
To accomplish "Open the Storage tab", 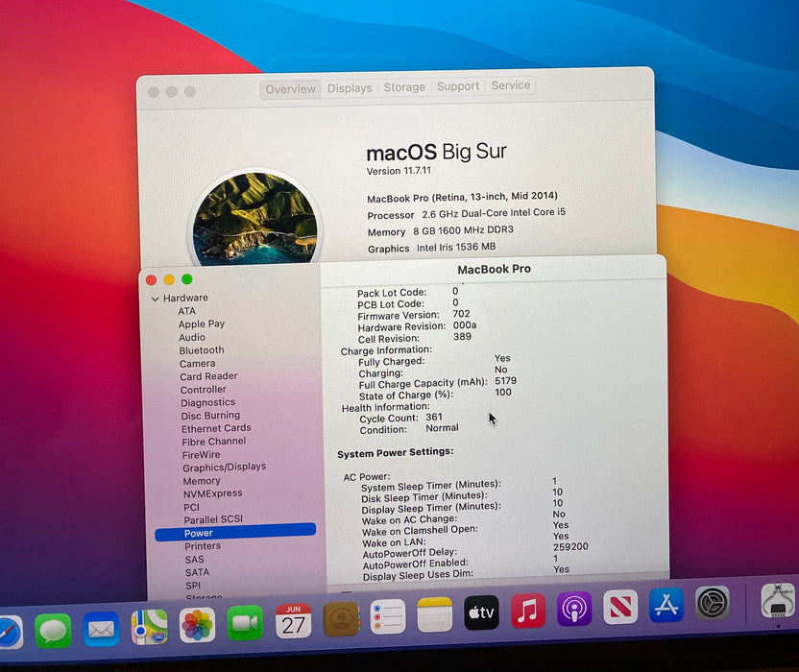I will (404, 87).
